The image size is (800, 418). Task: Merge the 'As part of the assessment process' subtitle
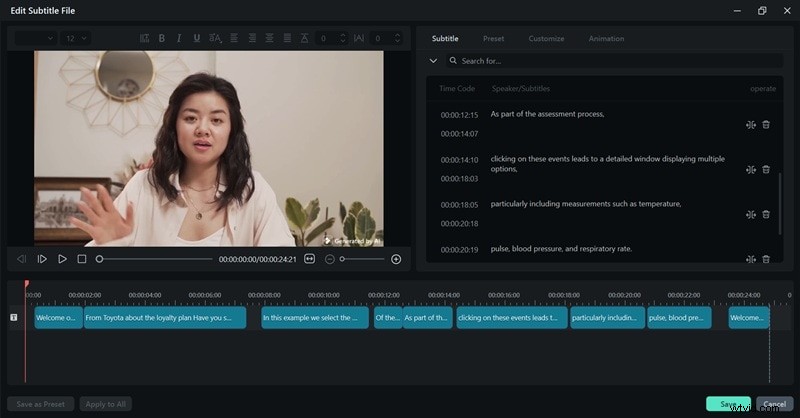tap(751, 125)
